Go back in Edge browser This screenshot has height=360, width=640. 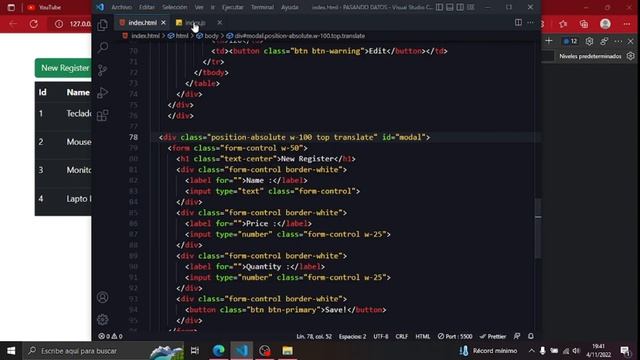pyautogui.click(x=13, y=24)
